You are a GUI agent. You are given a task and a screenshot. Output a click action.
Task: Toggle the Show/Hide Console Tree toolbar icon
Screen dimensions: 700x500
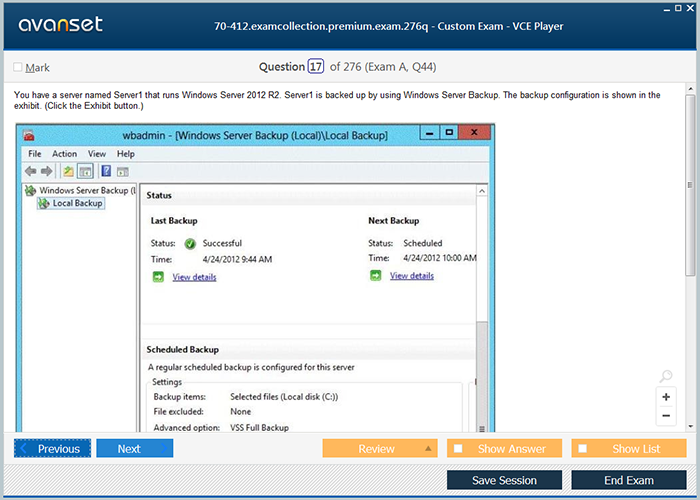(85, 171)
